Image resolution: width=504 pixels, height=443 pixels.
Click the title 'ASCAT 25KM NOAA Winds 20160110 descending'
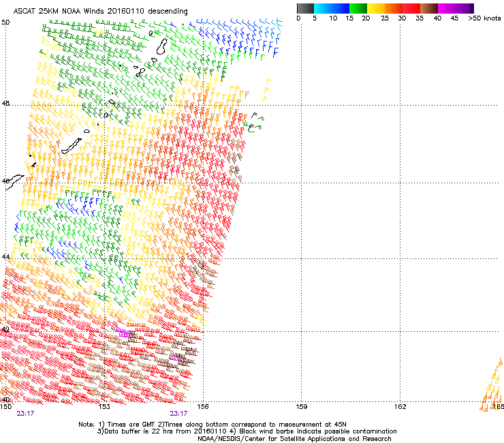pyautogui.click(x=100, y=12)
